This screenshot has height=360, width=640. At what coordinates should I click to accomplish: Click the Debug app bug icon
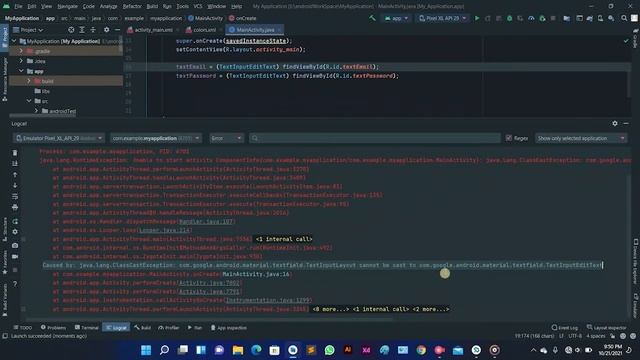(509, 18)
